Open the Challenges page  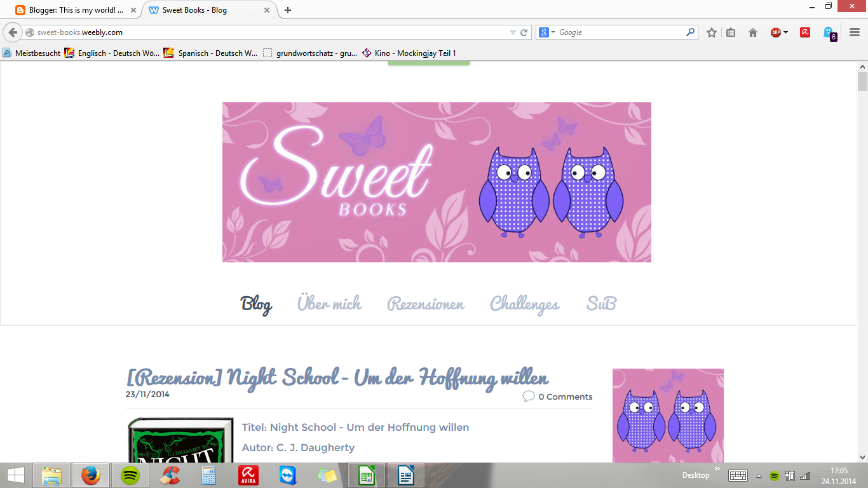point(525,304)
